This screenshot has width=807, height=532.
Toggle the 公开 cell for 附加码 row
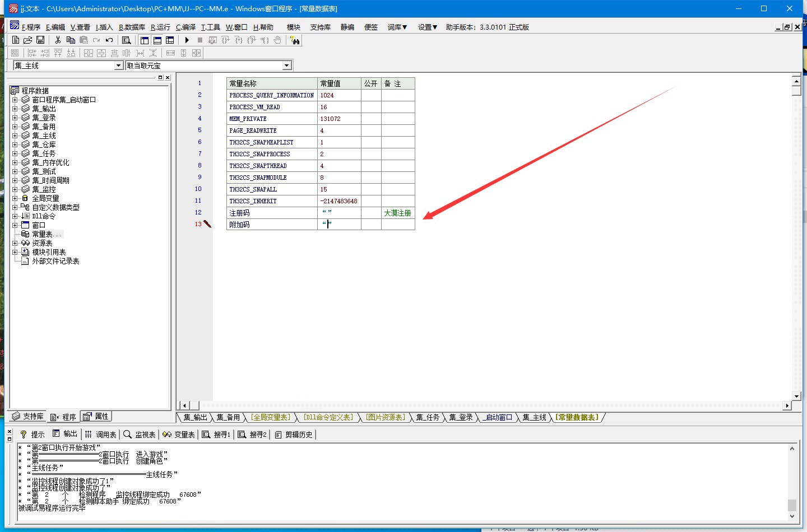371,225
